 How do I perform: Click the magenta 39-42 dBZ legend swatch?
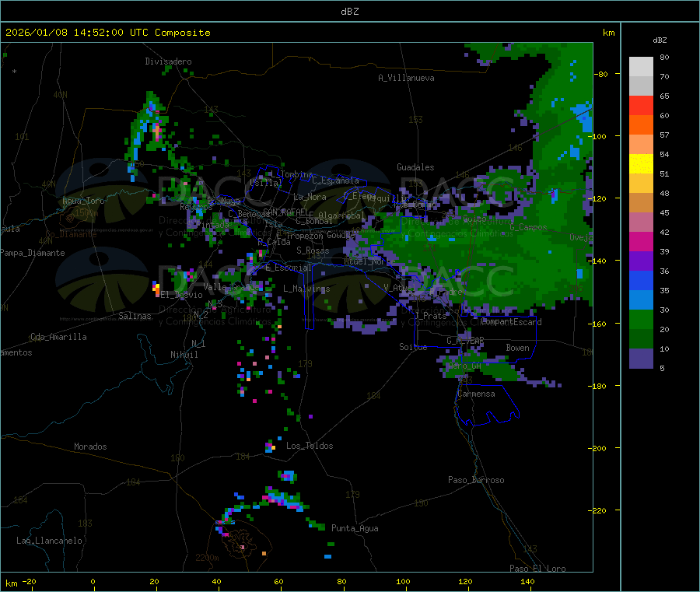click(x=641, y=241)
